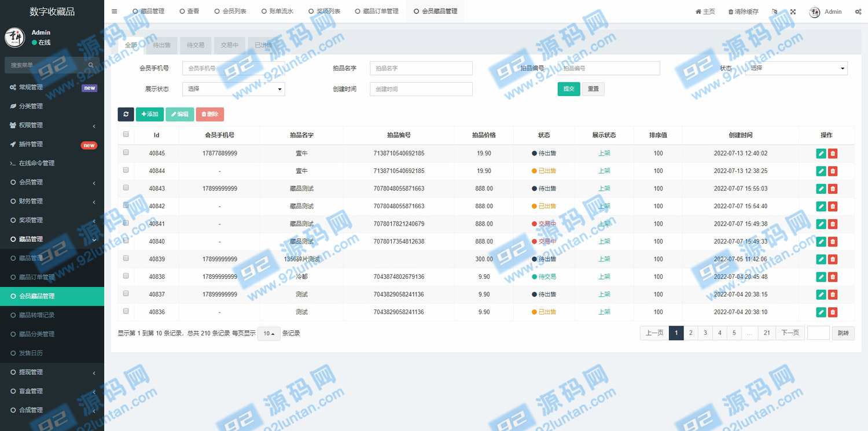Click red trash icon for row 40844
This screenshot has width=868, height=431.
coord(832,171)
